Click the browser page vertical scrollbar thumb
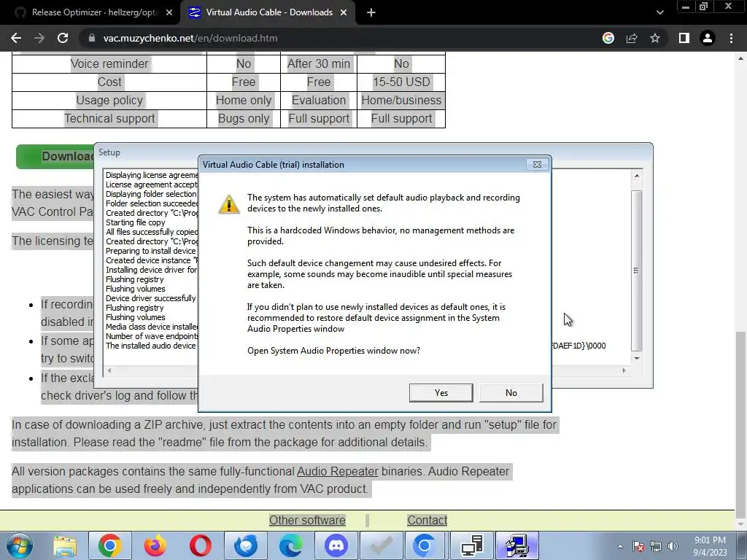Image resolution: width=747 pixels, height=560 pixels. [x=741, y=424]
